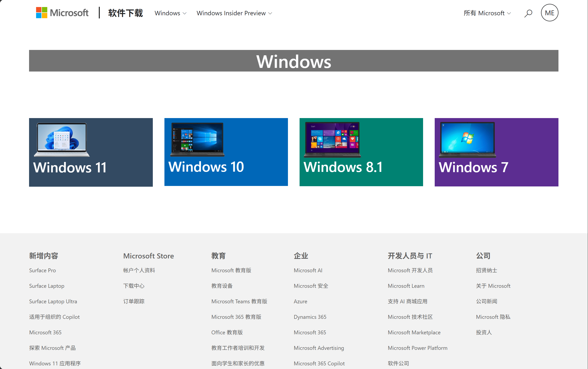Expand the Windows navigation dropdown

170,13
